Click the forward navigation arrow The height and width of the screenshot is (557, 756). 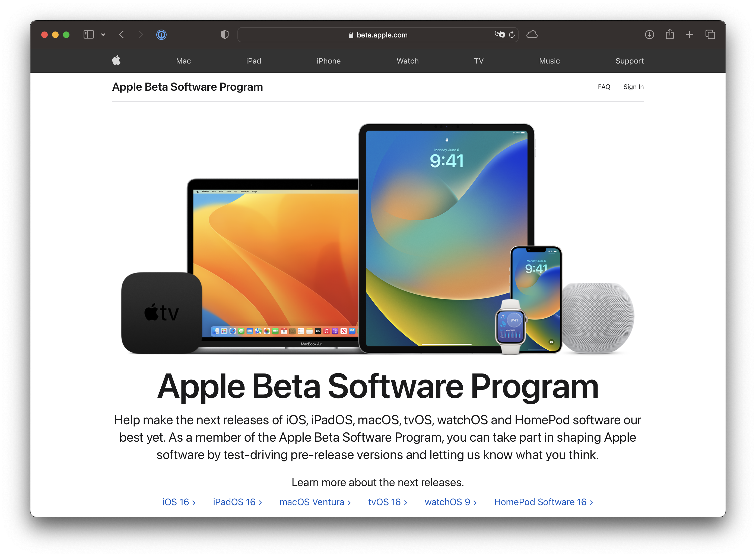point(141,34)
